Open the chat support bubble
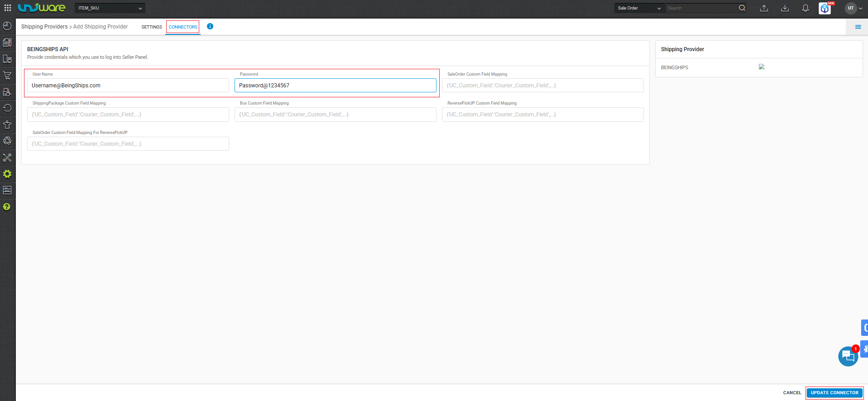Viewport: 868px width, 401px height. click(848, 356)
